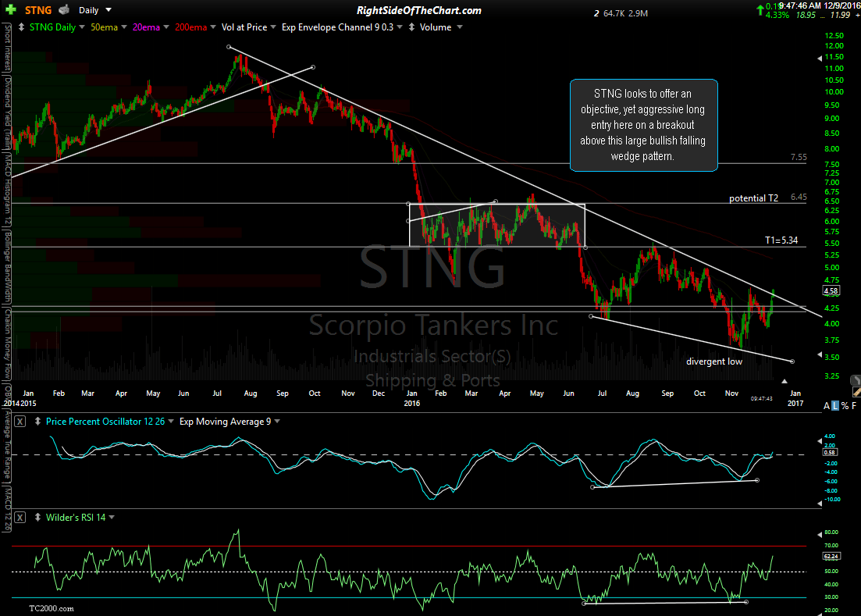Close the Price Percent Oscillator pane
This screenshot has height=616, width=861.
pyautogui.click(x=20, y=422)
